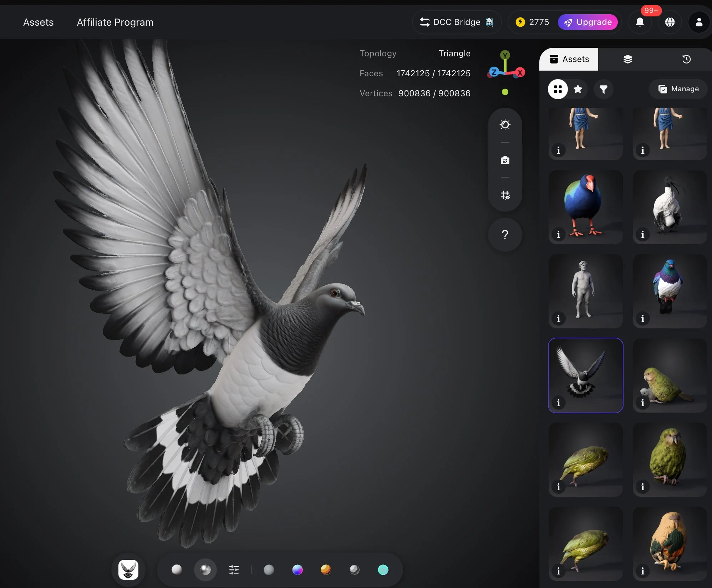This screenshot has width=712, height=588.
Task: Click the Manage button
Action: tap(678, 89)
